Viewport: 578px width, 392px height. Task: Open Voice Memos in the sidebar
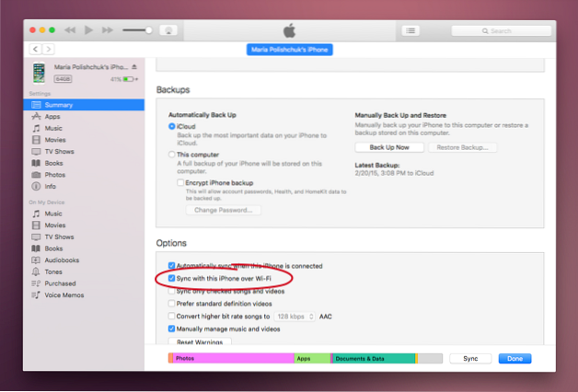coord(64,294)
